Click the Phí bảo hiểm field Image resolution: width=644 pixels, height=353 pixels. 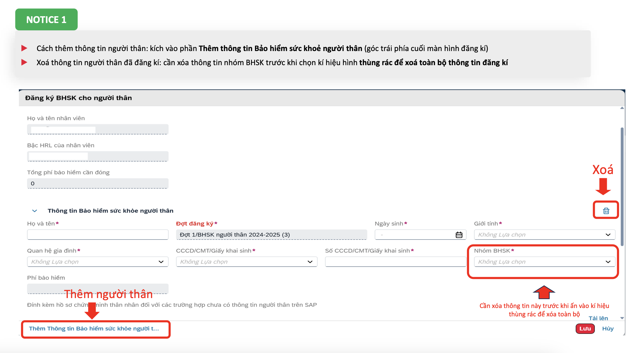(x=98, y=289)
